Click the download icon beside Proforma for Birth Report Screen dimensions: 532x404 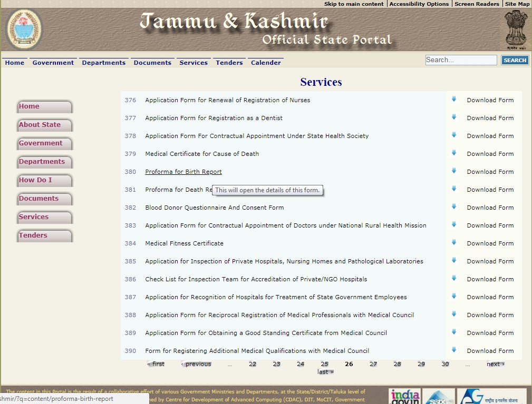point(454,172)
